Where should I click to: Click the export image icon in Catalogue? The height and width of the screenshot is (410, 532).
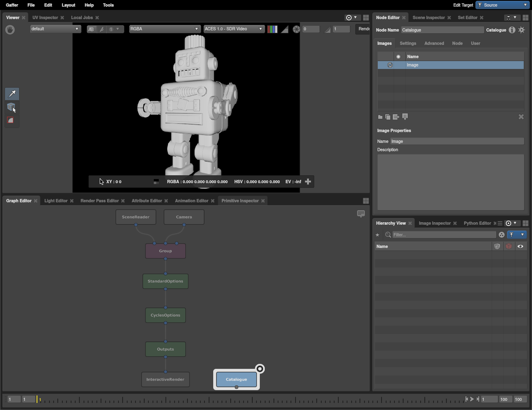pos(396,117)
